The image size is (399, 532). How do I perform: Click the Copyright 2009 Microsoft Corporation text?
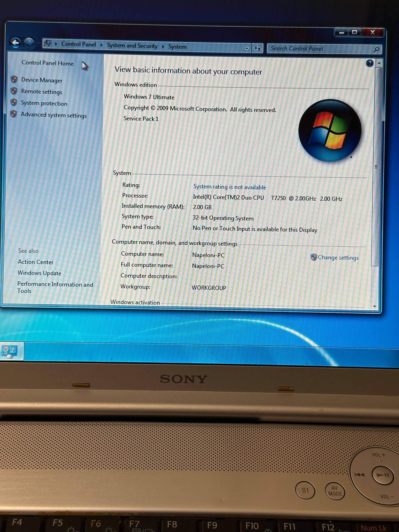pos(200,109)
